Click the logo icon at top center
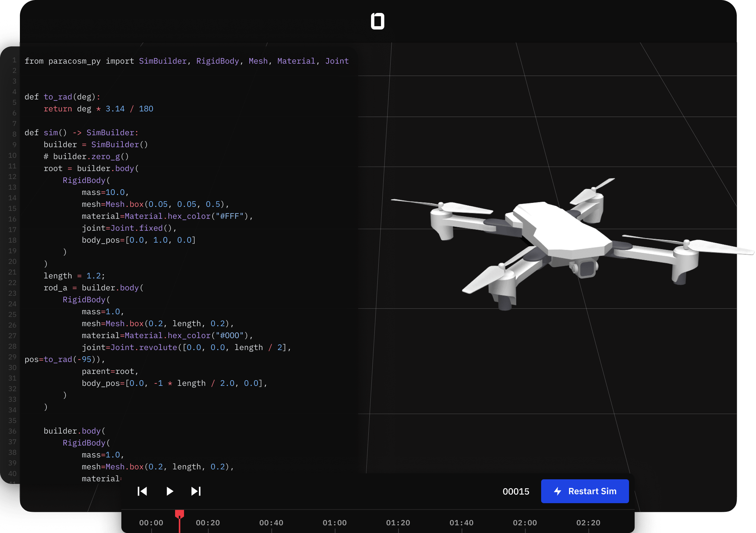Viewport: 756px width, 533px height. 377,21
